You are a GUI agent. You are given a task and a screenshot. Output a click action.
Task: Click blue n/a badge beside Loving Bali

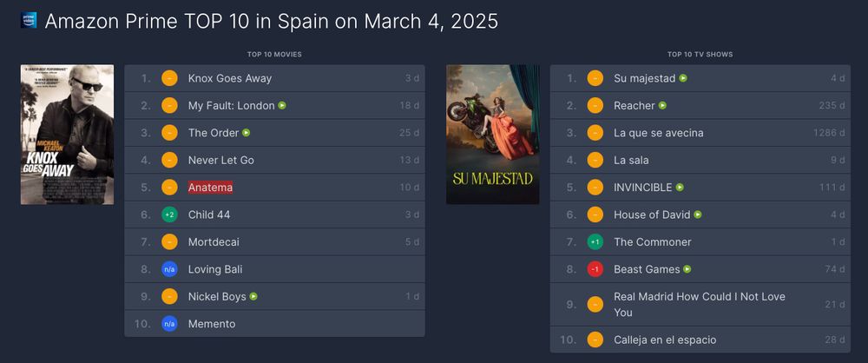click(169, 269)
